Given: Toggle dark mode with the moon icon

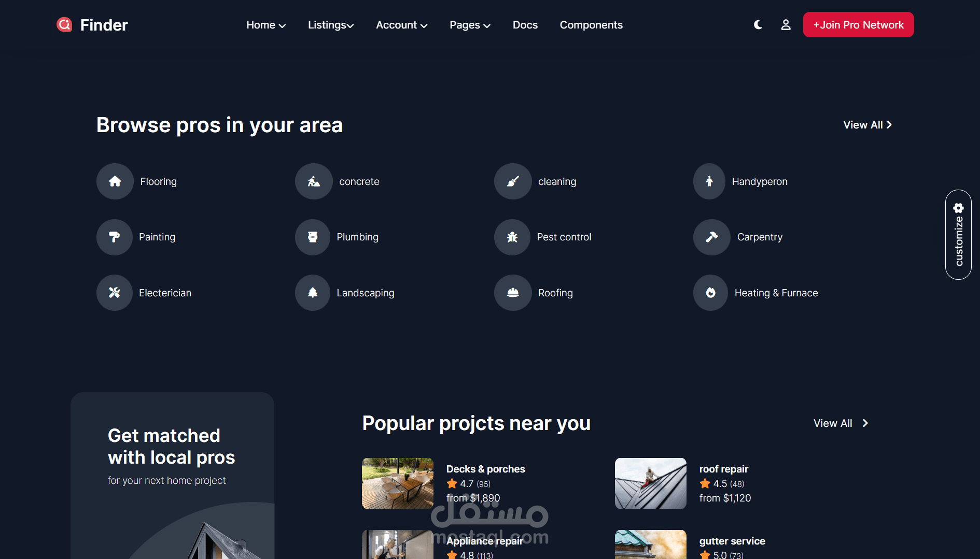Looking at the screenshot, I should [x=758, y=24].
